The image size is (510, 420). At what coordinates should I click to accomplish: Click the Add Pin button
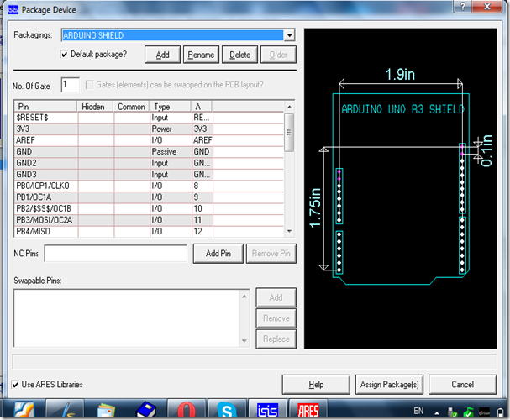click(x=218, y=254)
